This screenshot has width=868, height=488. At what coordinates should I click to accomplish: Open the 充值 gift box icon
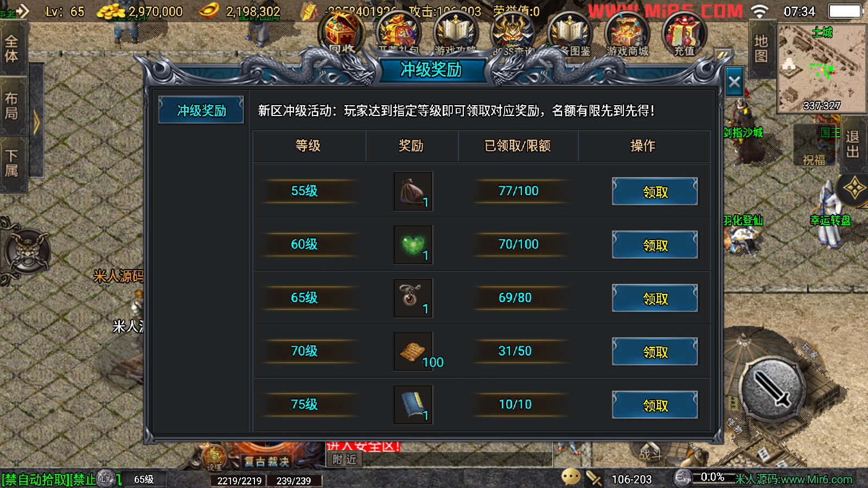click(x=685, y=35)
